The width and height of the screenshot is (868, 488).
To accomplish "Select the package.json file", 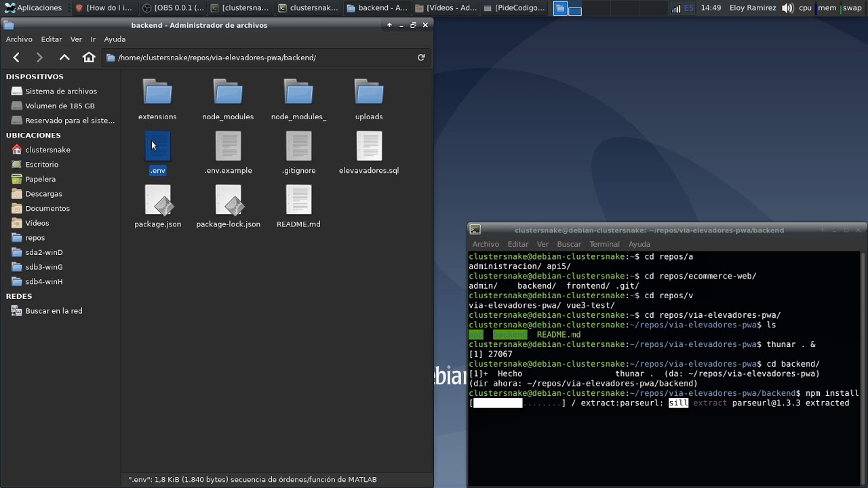I will [x=157, y=206].
